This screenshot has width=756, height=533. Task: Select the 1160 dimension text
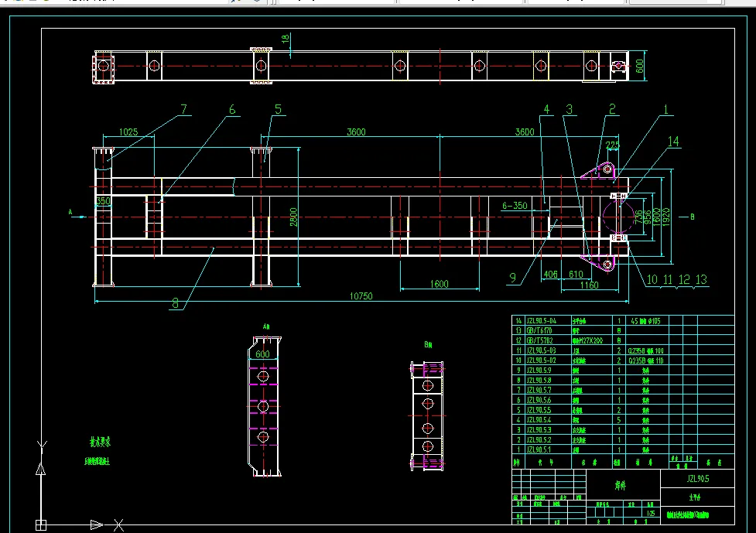[589, 285]
